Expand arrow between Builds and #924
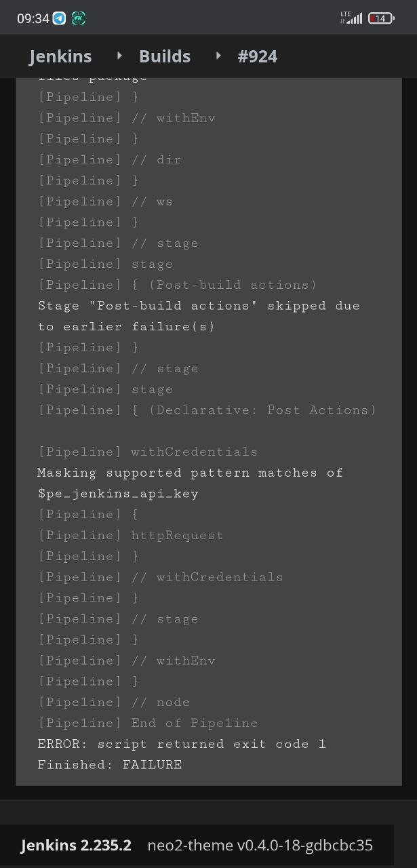Image resolution: width=417 pixels, height=868 pixels. click(218, 55)
